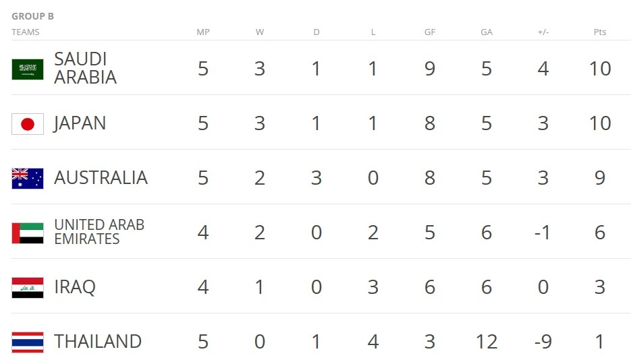Click the United Arab Emirates flag icon
Viewport: 631px width, 364px height.
tap(28, 233)
